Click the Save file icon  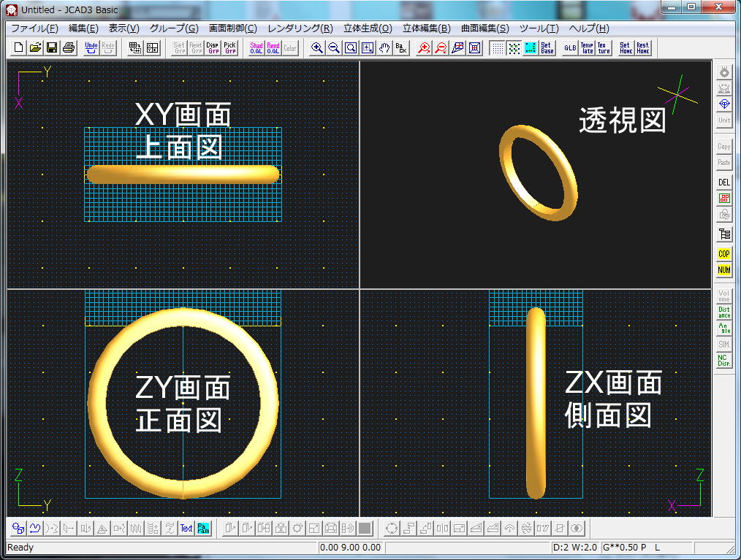pos(52,48)
